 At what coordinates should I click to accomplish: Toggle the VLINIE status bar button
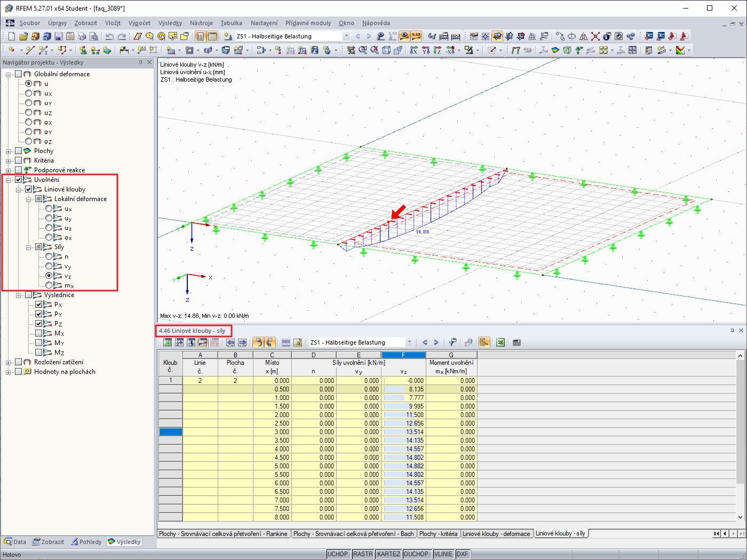click(443, 554)
